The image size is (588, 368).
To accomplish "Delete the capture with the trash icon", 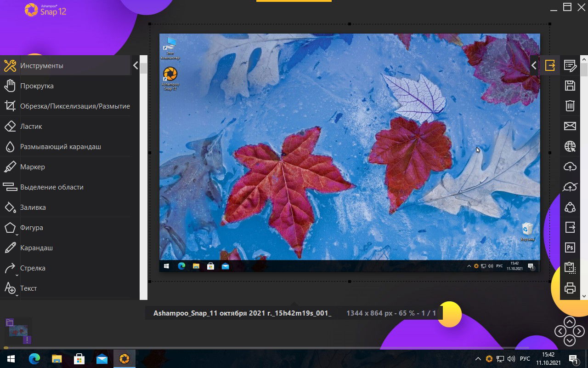I will pyautogui.click(x=570, y=106).
